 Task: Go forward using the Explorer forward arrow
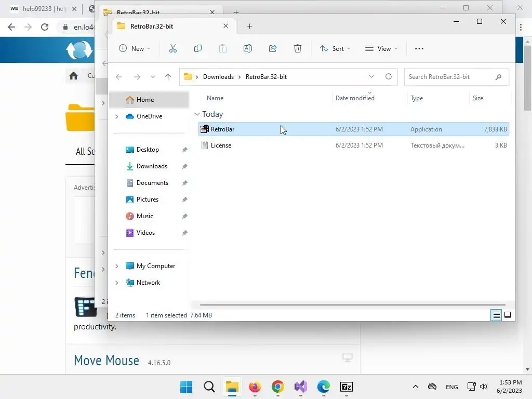(137, 77)
